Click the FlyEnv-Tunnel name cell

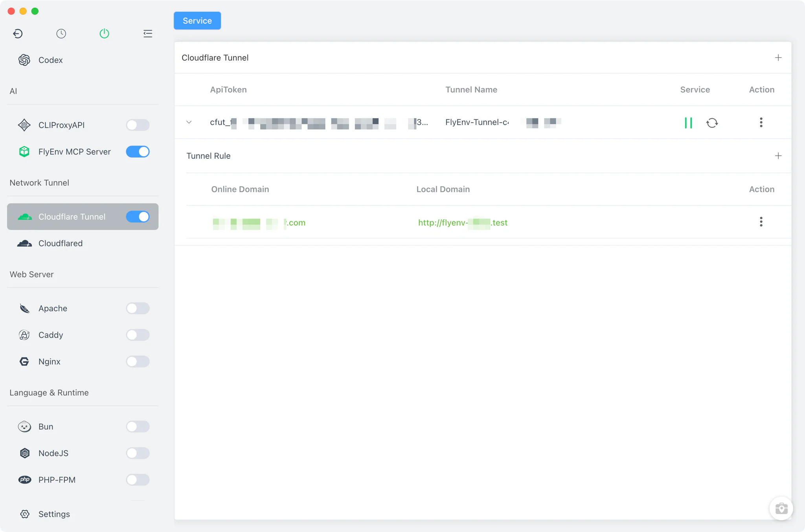503,122
